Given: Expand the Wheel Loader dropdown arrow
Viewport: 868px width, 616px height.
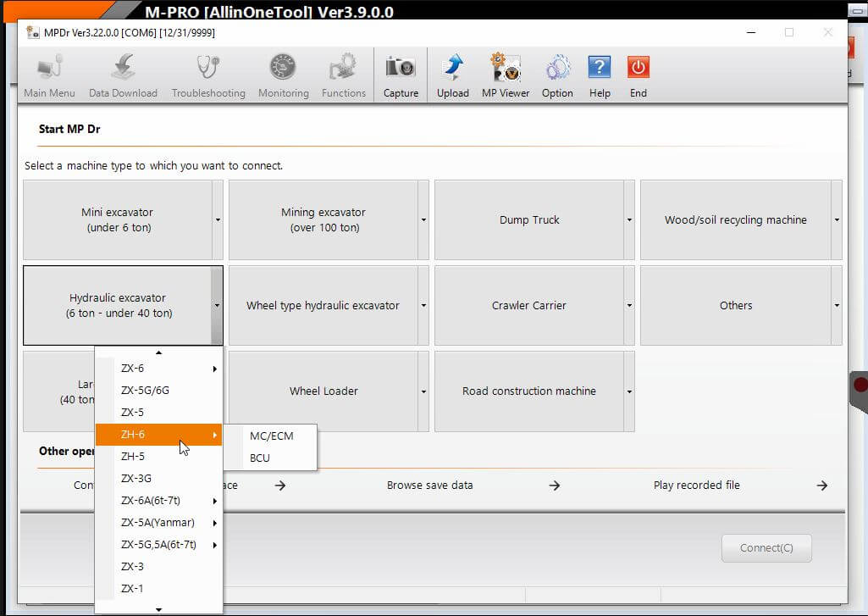Looking at the screenshot, I should [423, 391].
